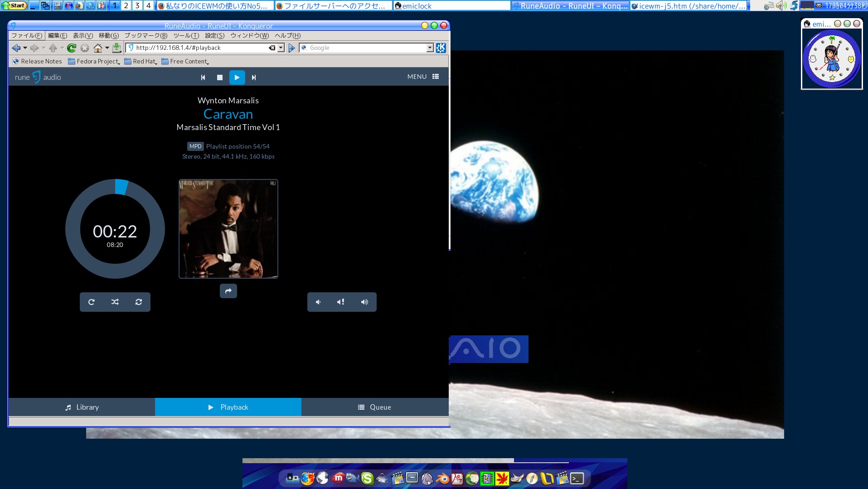The width and height of the screenshot is (868, 489).
Task: Expand the Google search engine dropdown
Action: pos(430,48)
